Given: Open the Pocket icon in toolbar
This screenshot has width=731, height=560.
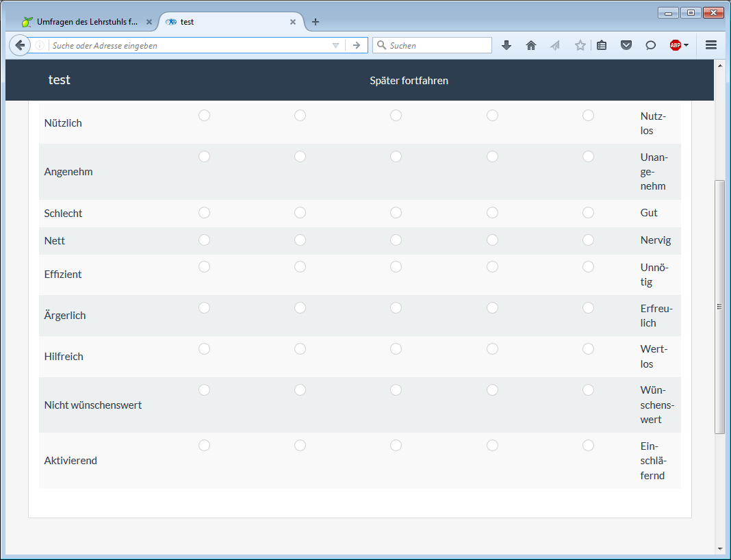Looking at the screenshot, I should coord(626,45).
